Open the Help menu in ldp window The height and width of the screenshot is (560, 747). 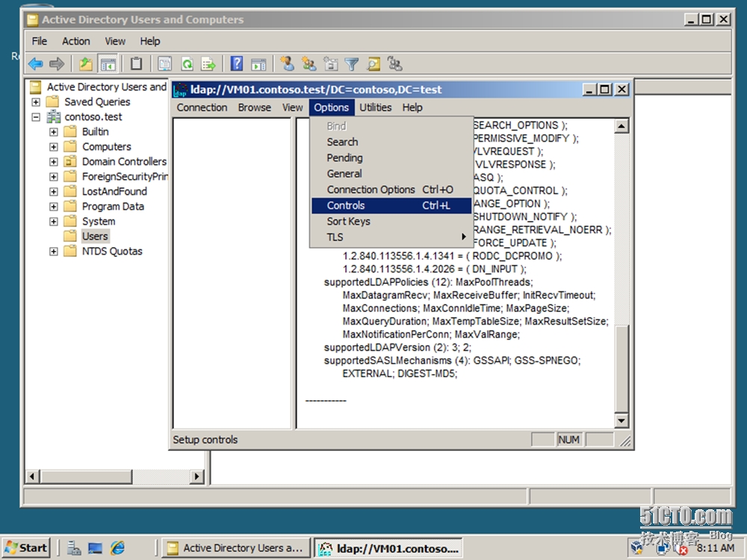pyautogui.click(x=412, y=108)
